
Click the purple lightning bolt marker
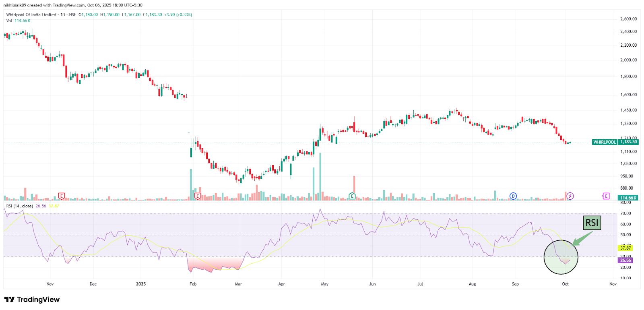coord(570,196)
